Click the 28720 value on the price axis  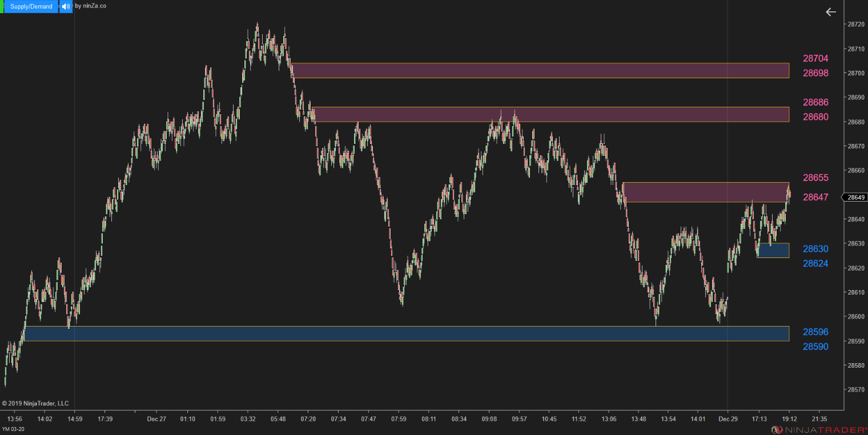(855, 25)
